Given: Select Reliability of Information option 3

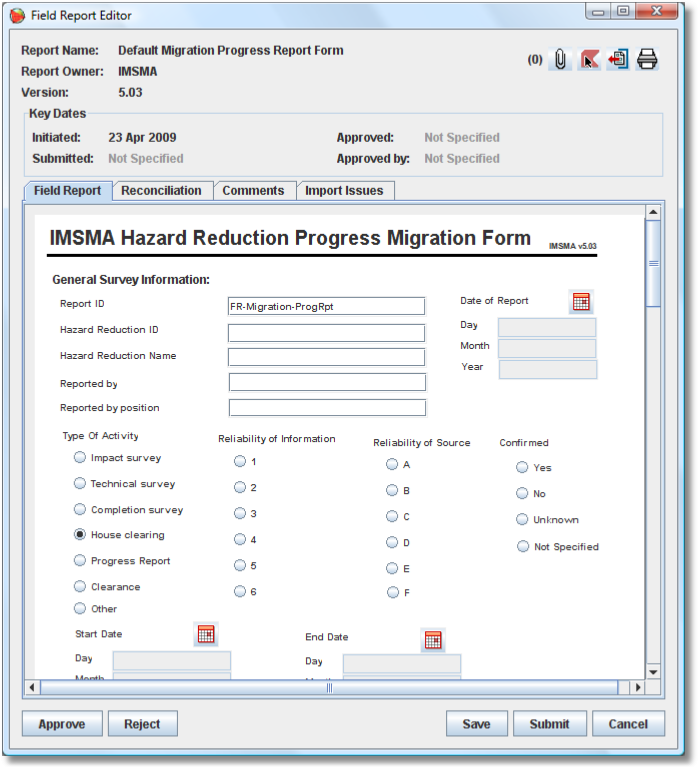Looking at the screenshot, I should click(x=239, y=514).
